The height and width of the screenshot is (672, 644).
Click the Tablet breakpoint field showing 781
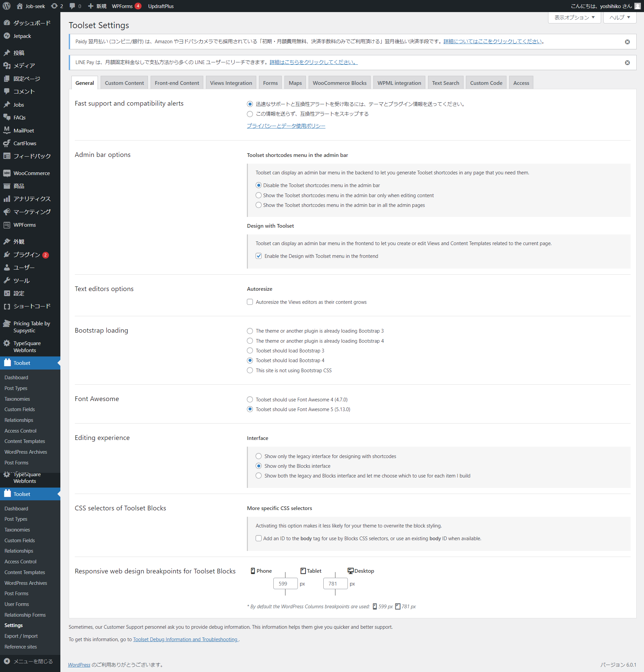(x=335, y=583)
